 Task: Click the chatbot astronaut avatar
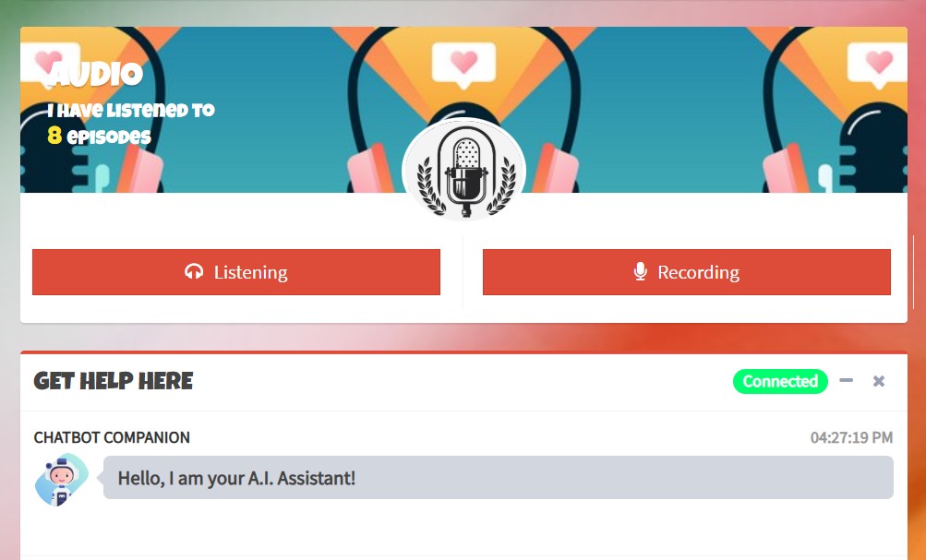coord(62,480)
